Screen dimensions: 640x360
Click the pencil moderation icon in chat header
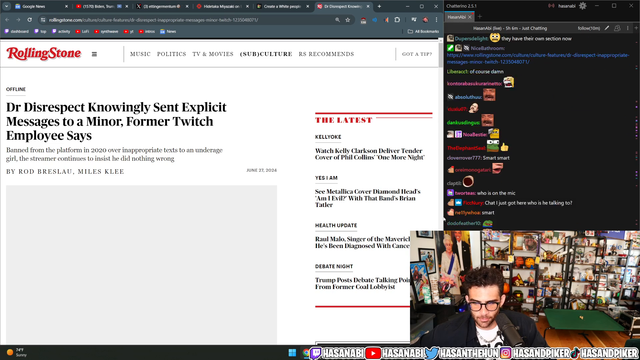[607, 28]
